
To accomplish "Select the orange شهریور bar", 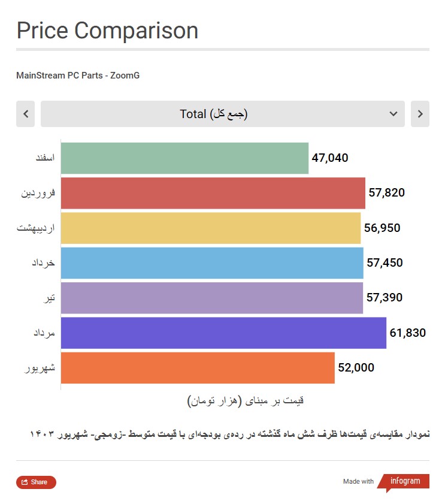I will click(x=198, y=368).
